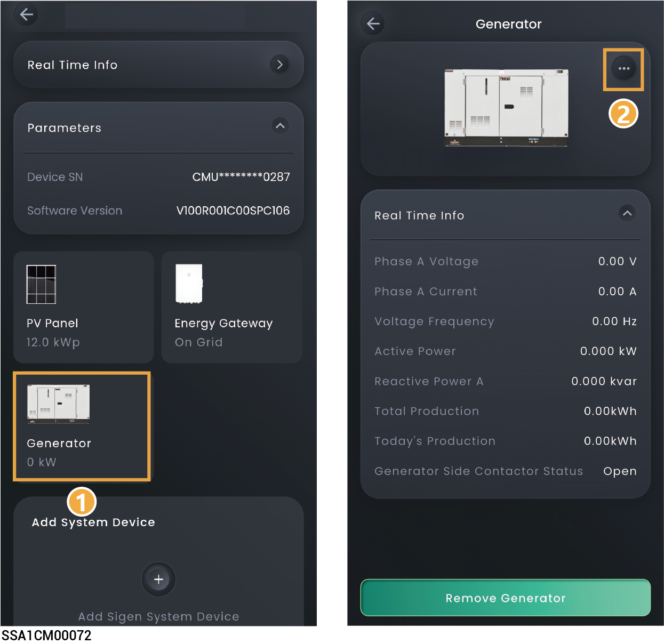Open the PV Panel 12.0 kWp card
This screenshot has width=664, height=644.
[x=84, y=308]
